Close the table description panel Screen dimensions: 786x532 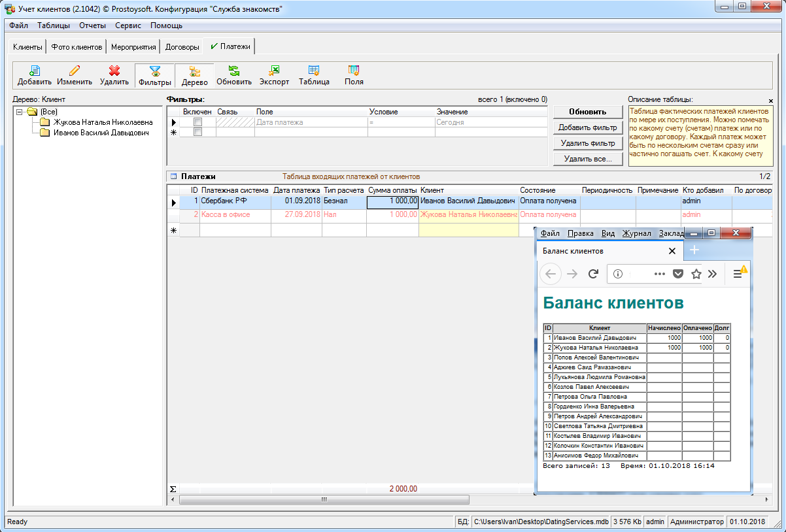coord(770,101)
